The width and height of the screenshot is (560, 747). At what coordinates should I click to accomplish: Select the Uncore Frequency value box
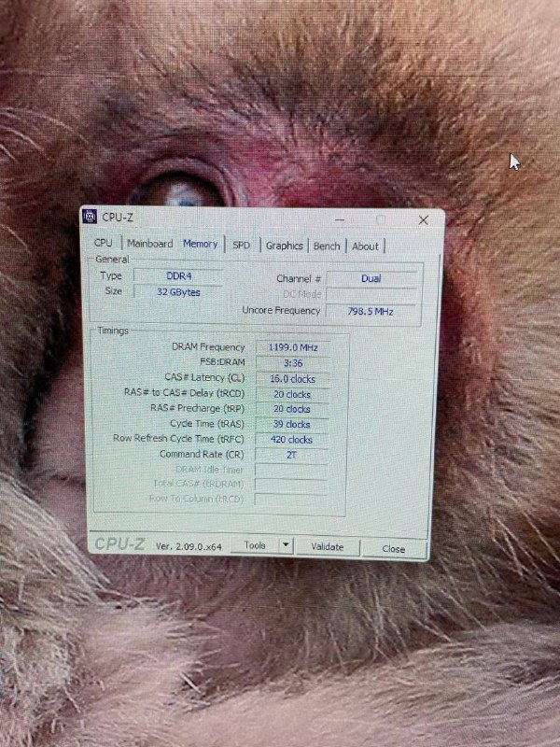[x=371, y=311]
